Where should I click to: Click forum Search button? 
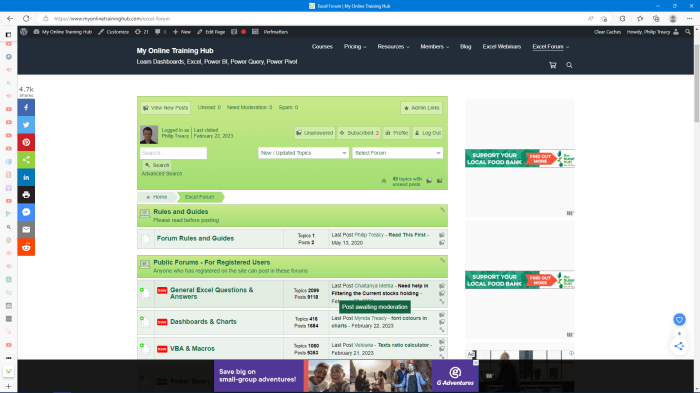(x=157, y=165)
